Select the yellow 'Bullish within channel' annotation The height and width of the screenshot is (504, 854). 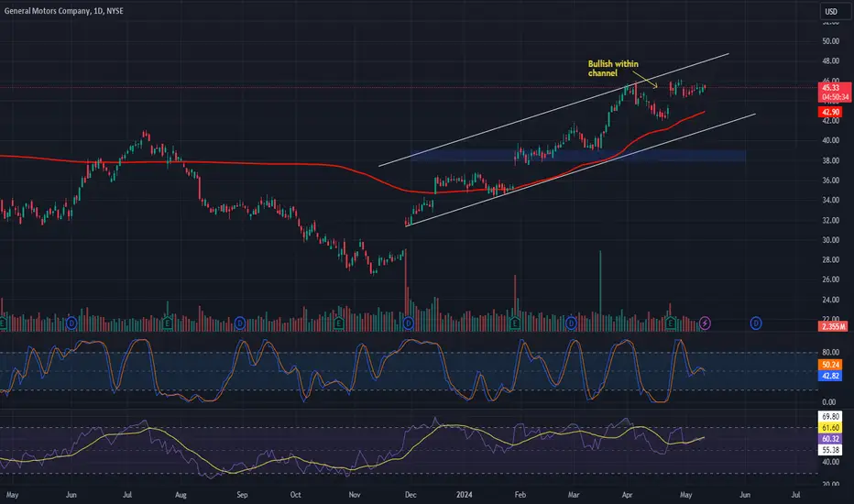pyautogui.click(x=613, y=69)
